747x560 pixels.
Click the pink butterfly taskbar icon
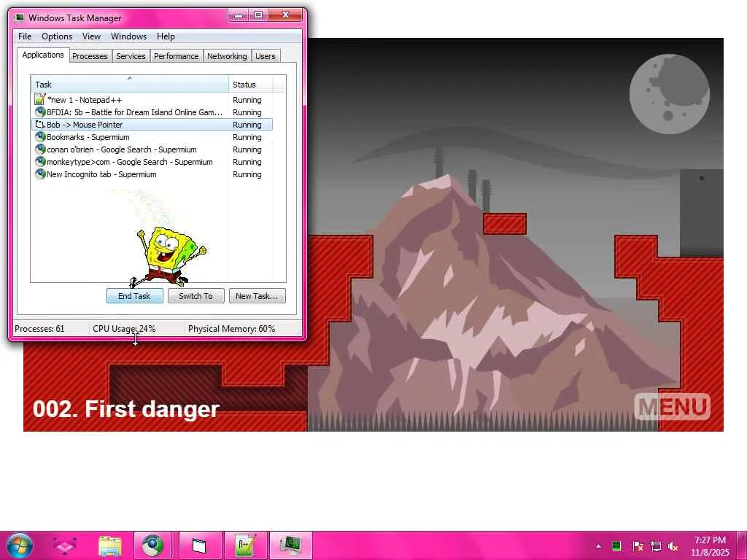click(65, 545)
